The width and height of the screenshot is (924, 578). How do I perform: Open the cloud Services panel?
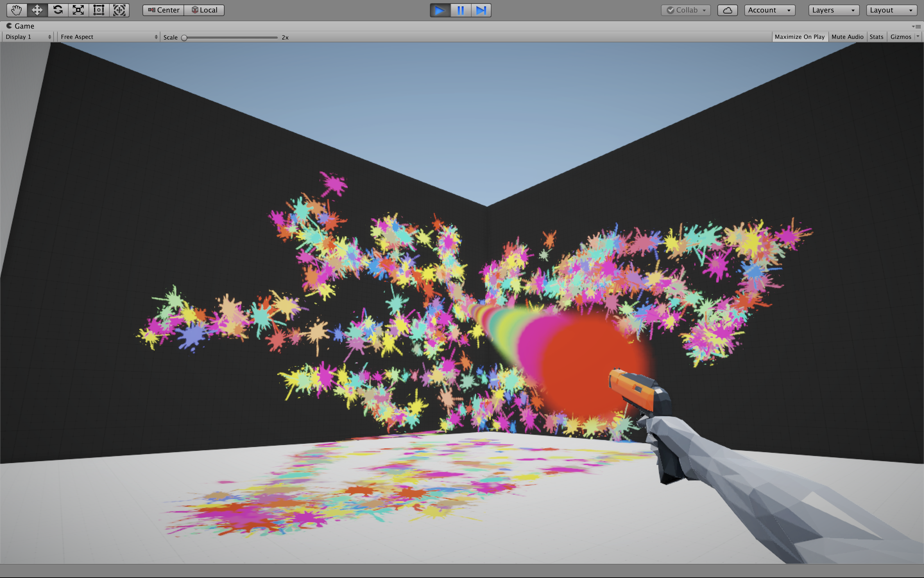pyautogui.click(x=727, y=10)
